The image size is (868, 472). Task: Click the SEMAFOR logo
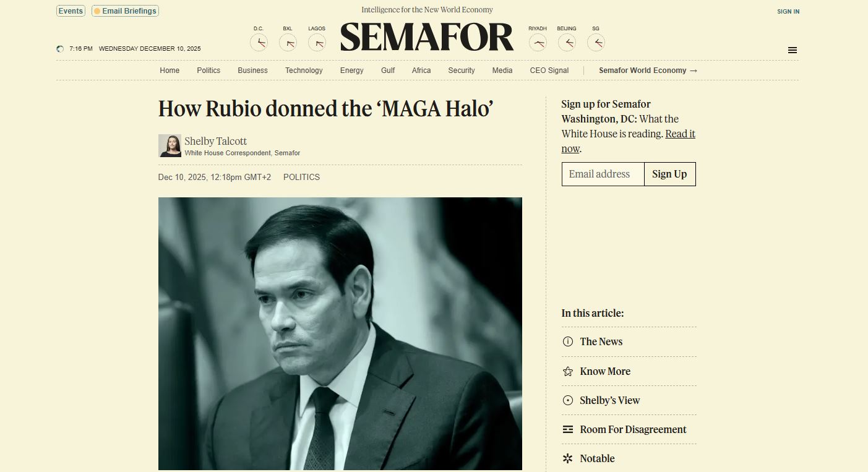427,37
